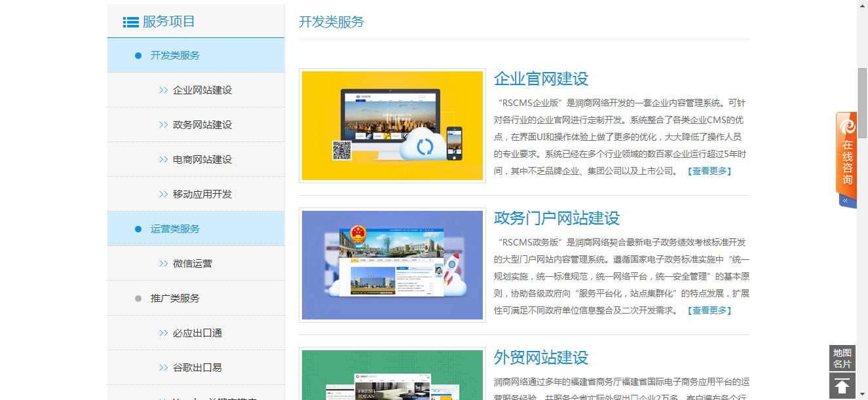The image size is (868, 400).
Task: Open the purple 政务门户网站建设 thumbnail image
Action: (x=392, y=265)
